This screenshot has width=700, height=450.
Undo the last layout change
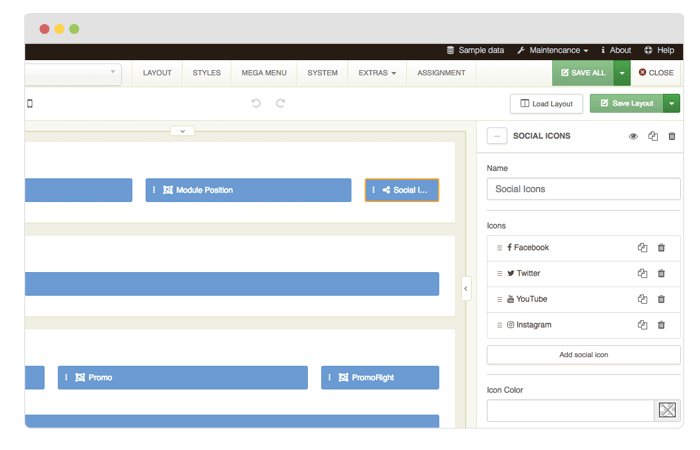(256, 103)
